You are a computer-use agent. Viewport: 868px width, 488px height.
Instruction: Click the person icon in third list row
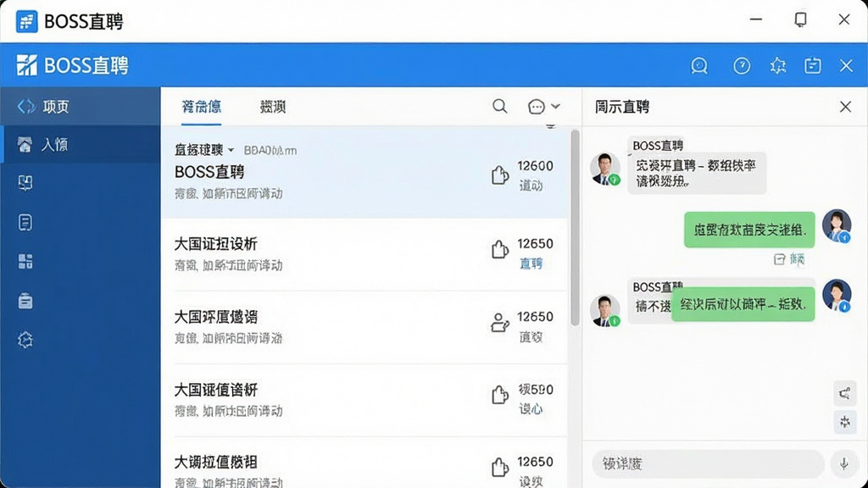pos(499,322)
